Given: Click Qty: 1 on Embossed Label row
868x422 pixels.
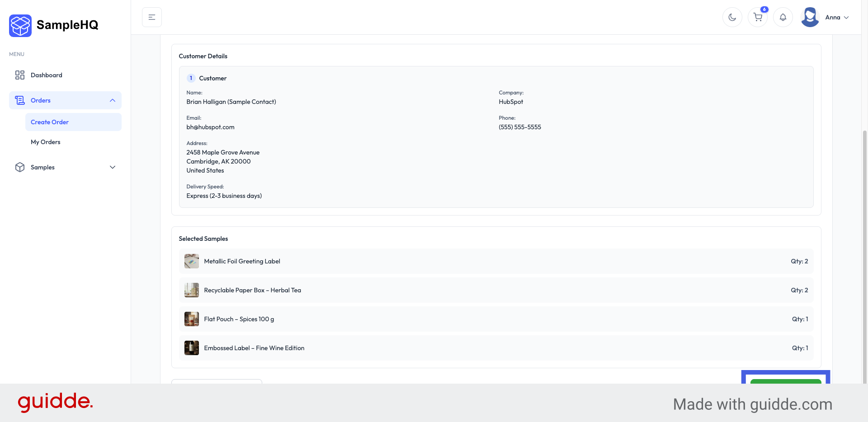Looking at the screenshot, I should tap(800, 348).
